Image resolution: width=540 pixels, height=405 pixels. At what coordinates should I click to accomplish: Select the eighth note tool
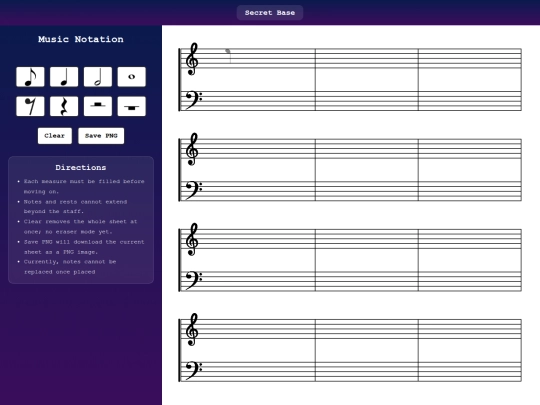pos(30,77)
